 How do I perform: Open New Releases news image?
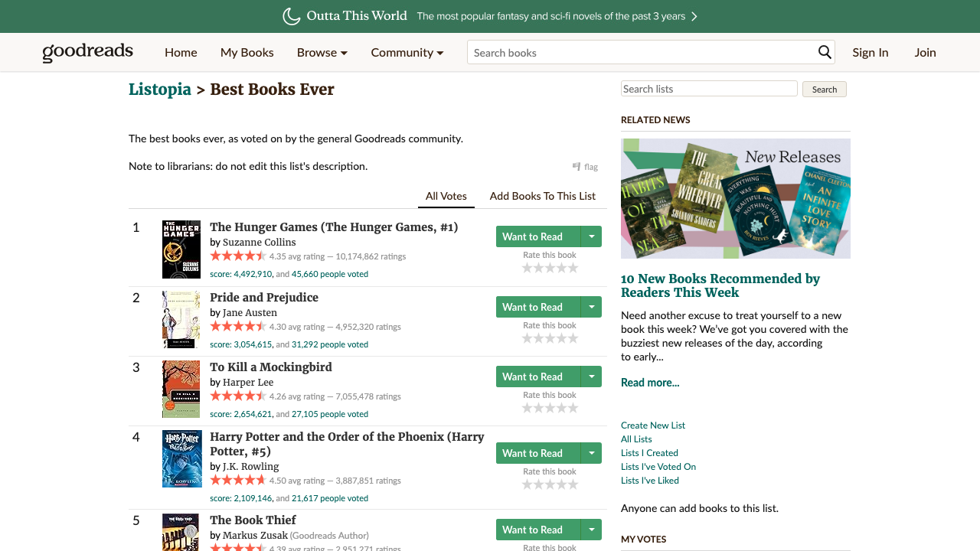[x=736, y=198]
